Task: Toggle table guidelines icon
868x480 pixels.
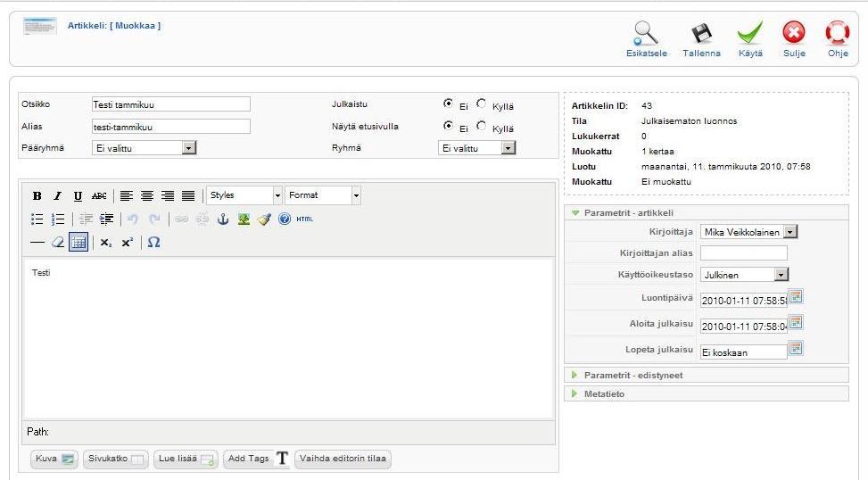Action: pos(79,243)
